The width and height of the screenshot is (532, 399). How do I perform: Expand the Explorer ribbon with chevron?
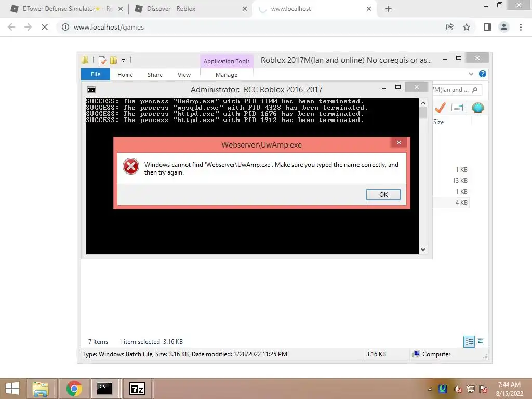click(x=471, y=74)
